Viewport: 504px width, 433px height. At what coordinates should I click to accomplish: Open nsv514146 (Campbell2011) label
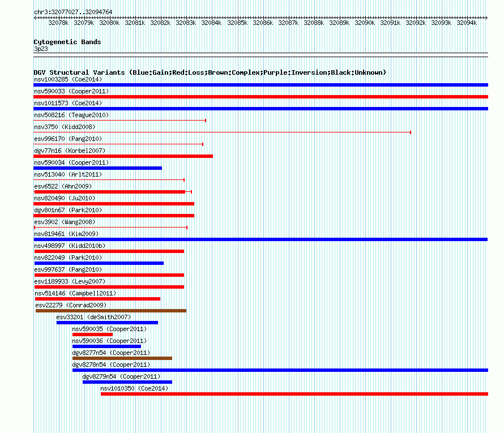coord(75,293)
